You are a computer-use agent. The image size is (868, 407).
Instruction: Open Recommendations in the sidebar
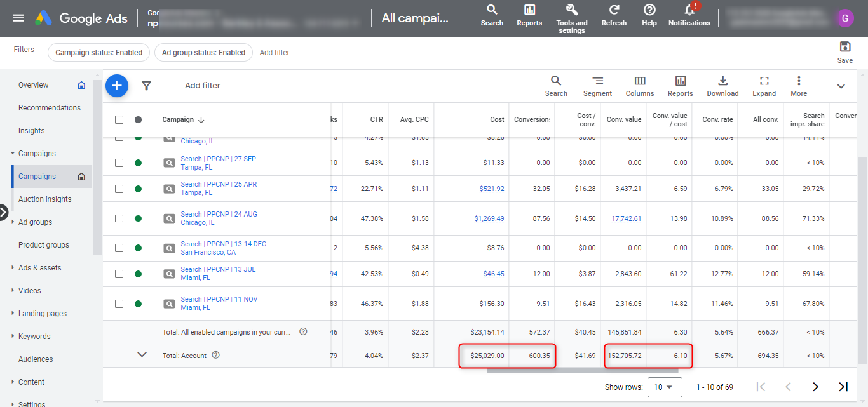(50, 108)
